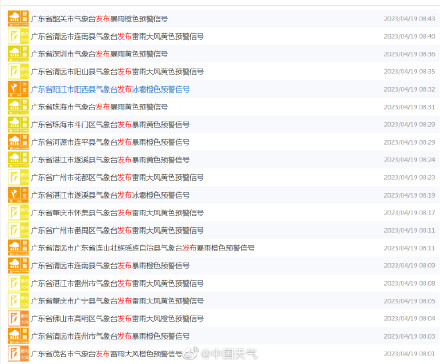
Task: Click the yellow thunderstorm-gale icon for 清远市阳山县
Action: pos(18,71)
